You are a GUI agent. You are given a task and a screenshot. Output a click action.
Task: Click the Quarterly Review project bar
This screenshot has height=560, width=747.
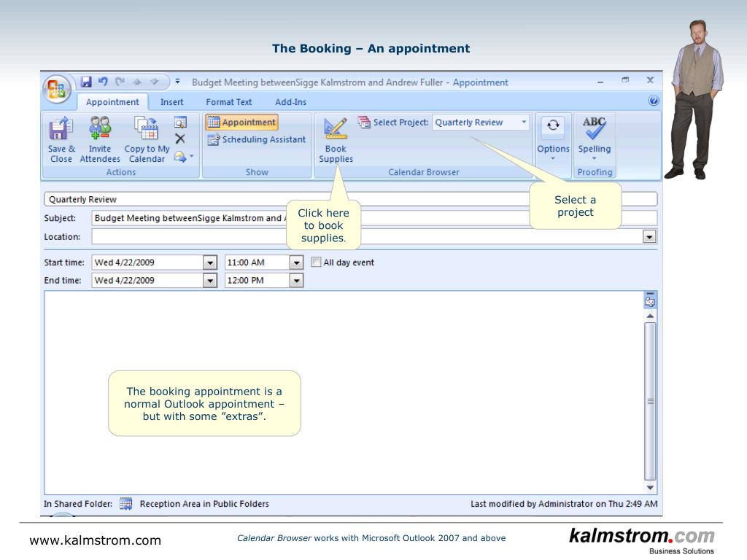click(351, 199)
